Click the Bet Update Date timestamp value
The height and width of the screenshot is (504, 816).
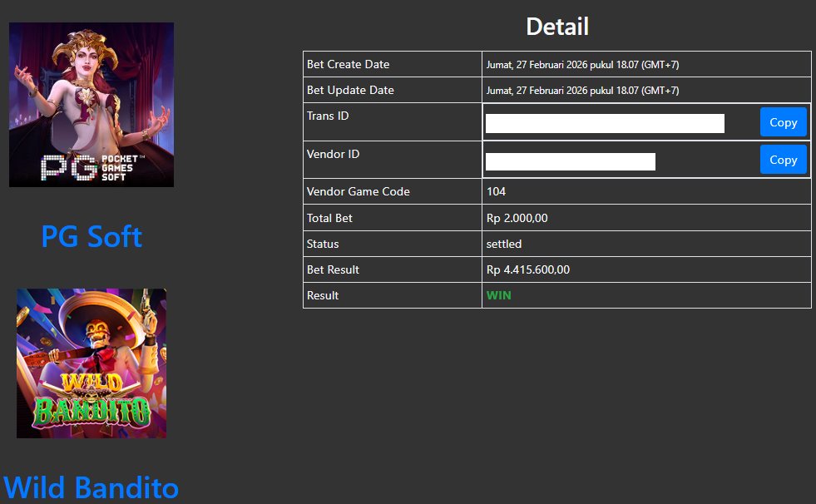pyautogui.click(x=582, y=91)
